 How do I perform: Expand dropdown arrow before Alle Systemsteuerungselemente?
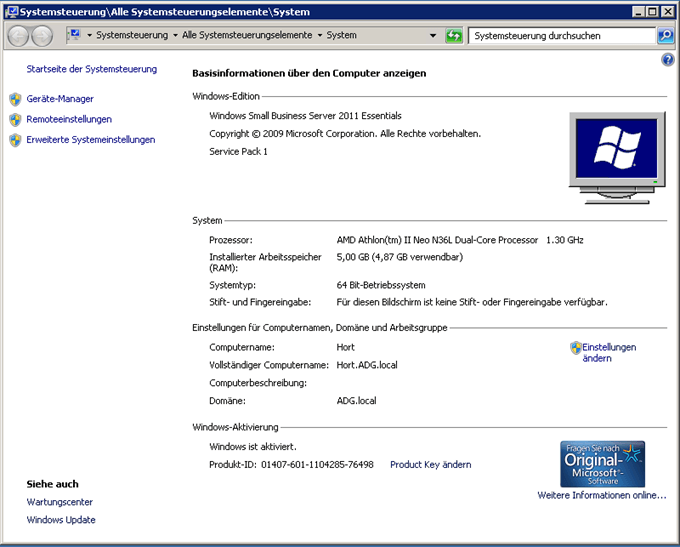[175, 35]
